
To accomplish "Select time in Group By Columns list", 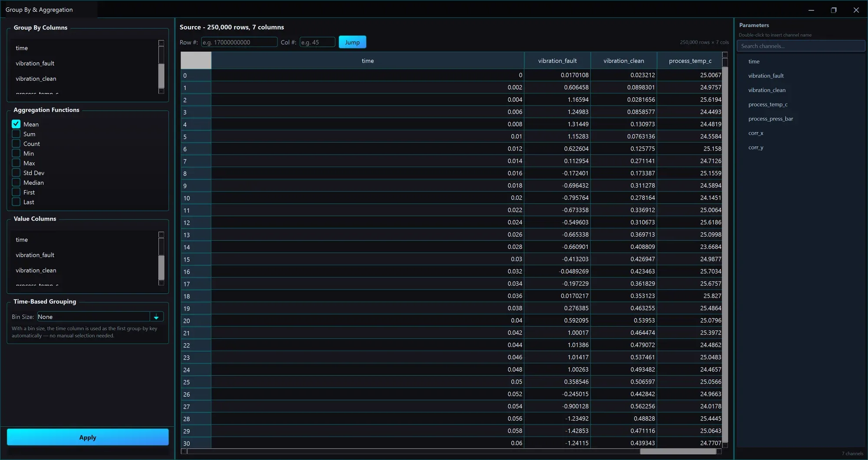I will click(x=84, y=48).
